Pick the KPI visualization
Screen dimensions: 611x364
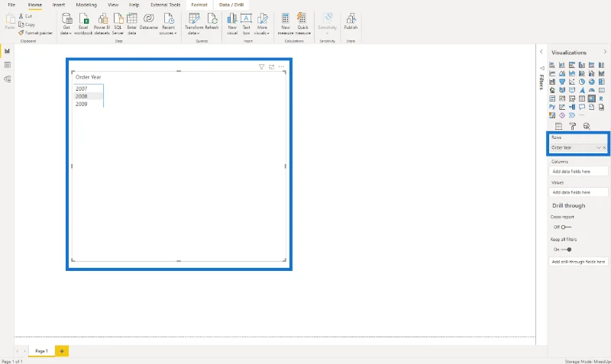[562, 98]
